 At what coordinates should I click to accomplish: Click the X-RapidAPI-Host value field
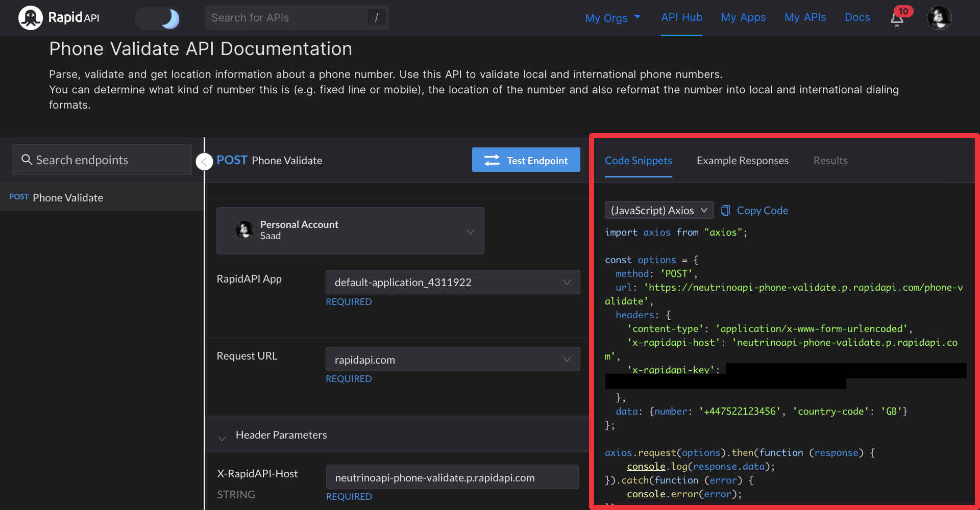(x=452, y=477)
